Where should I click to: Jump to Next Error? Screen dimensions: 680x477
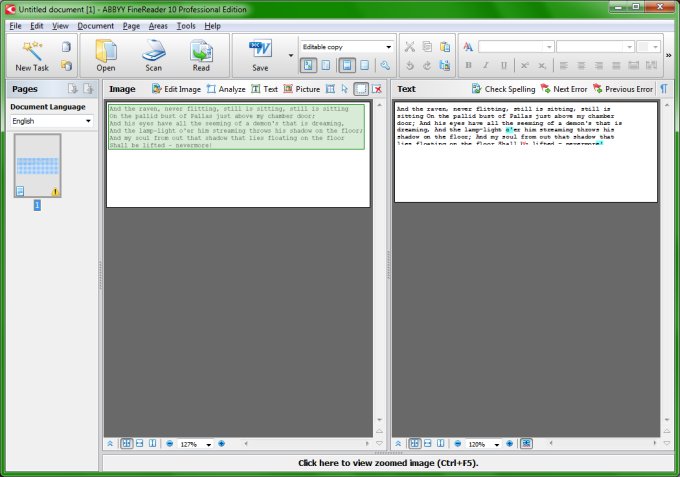point(564,89)
